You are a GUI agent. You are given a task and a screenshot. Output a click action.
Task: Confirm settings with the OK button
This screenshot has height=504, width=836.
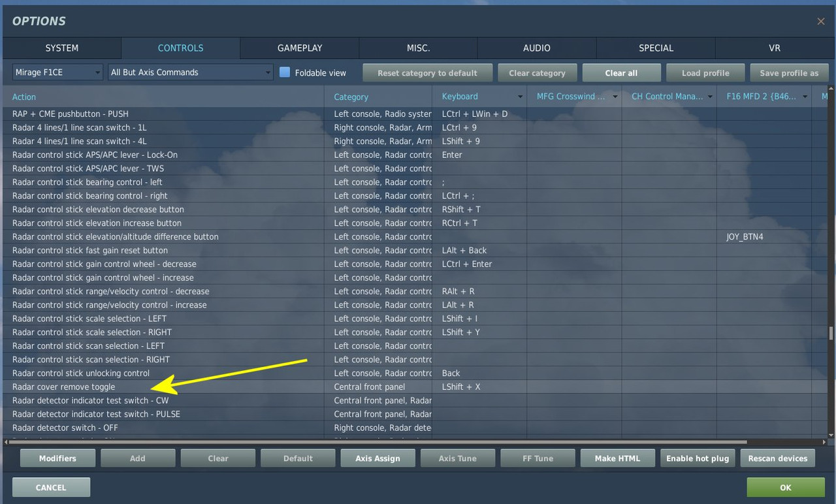coord(786,487)
